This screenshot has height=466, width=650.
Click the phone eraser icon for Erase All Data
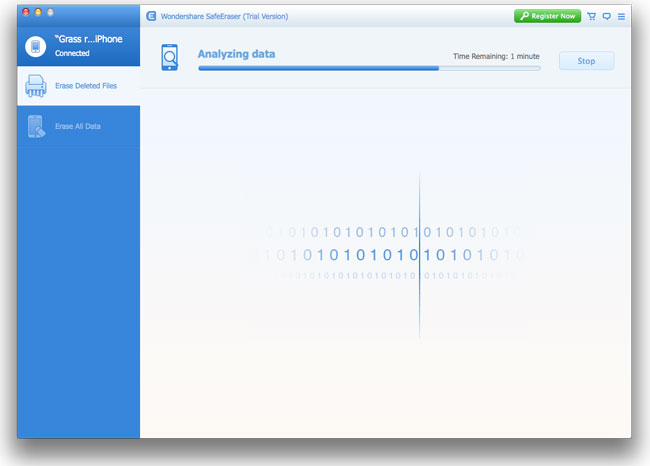(36, 126)
